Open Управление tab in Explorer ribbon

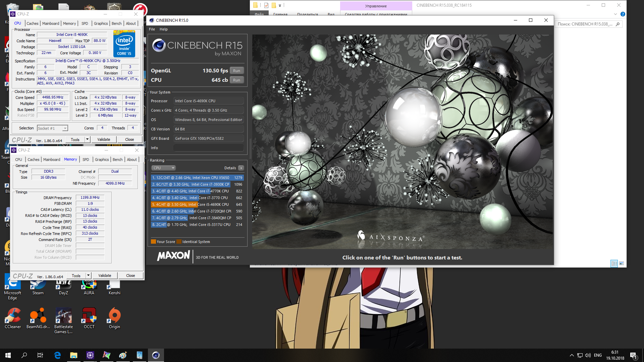click(376, 6)
